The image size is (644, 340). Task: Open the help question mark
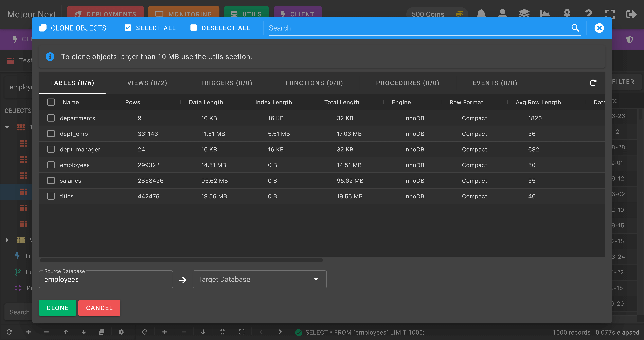click(589, 14)
